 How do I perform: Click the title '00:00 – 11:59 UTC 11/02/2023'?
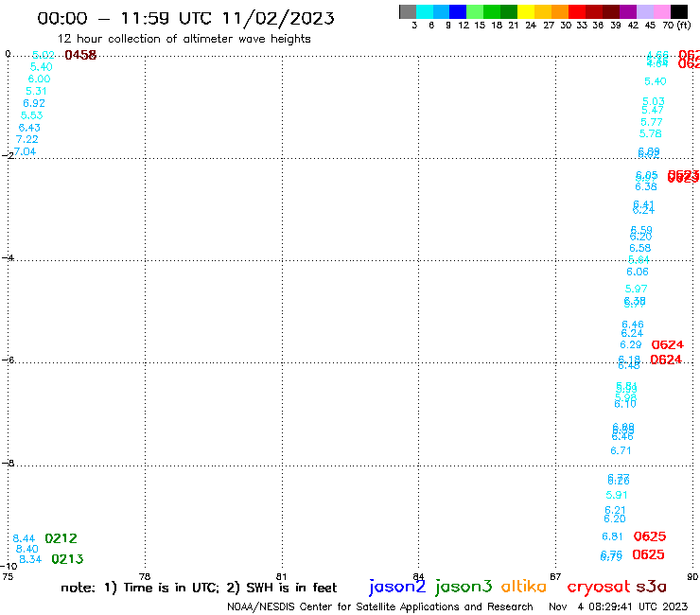[185, 18]
